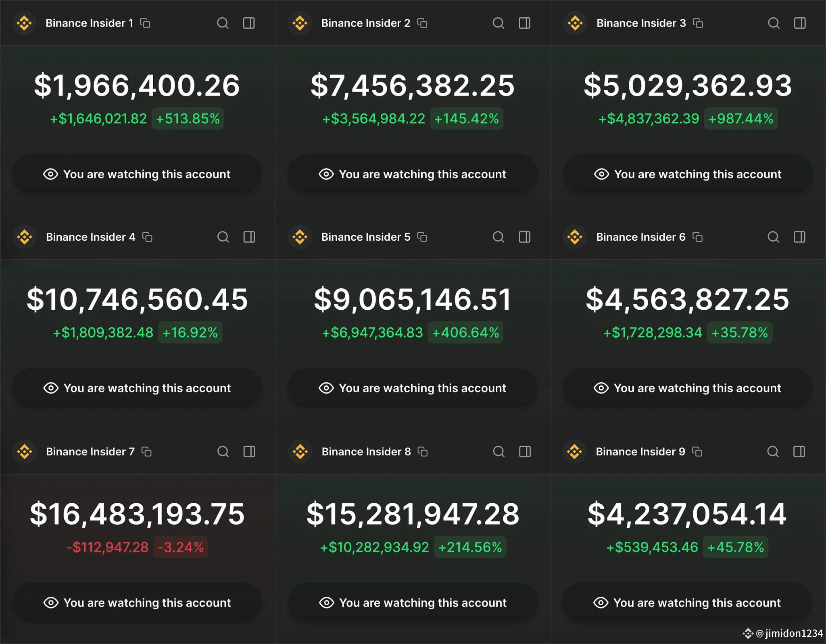
Task: Open the side panel for Binance Insider 3
Action: 800,23
